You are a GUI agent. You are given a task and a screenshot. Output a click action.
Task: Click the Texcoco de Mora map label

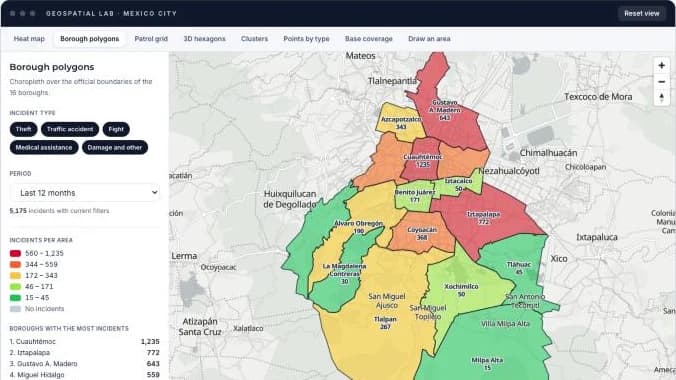598,97
